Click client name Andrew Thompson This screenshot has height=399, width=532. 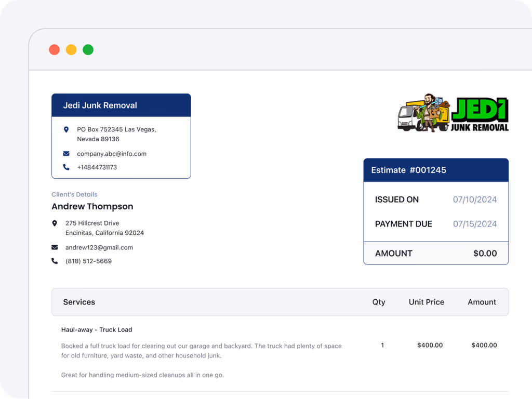(92, 206)
